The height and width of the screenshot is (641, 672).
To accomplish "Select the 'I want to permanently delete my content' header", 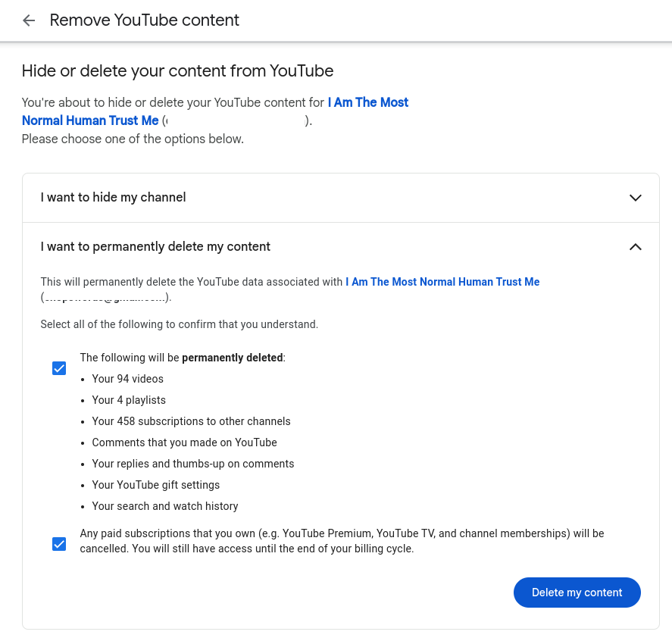I will pyautogui.click(x=341, y=247).
